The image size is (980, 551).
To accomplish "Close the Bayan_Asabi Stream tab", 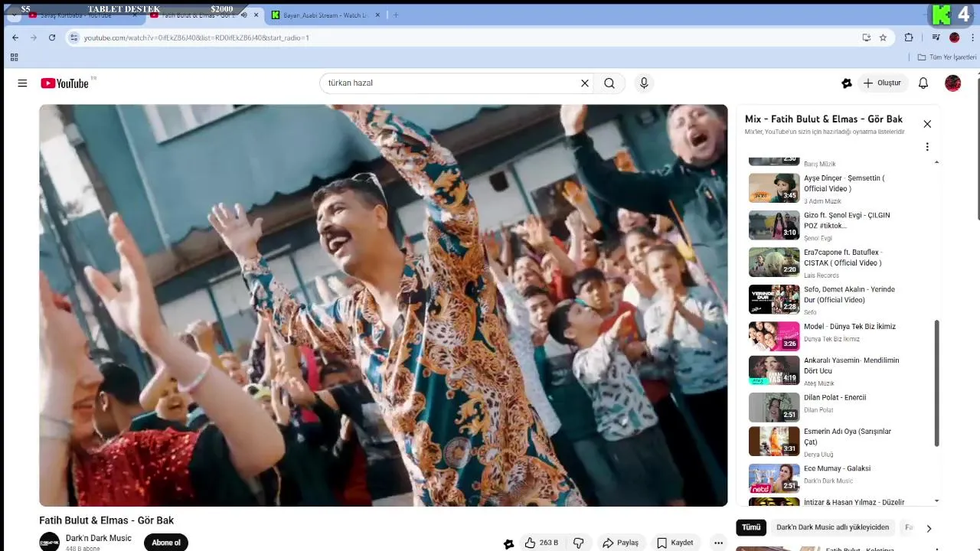I will point(378,15).
